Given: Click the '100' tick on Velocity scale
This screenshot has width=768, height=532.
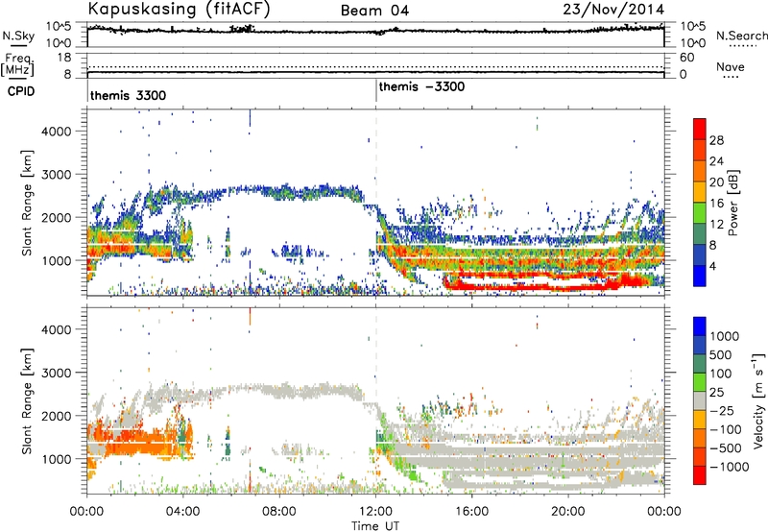Looking at the screenshot, I should pos(721,374).
